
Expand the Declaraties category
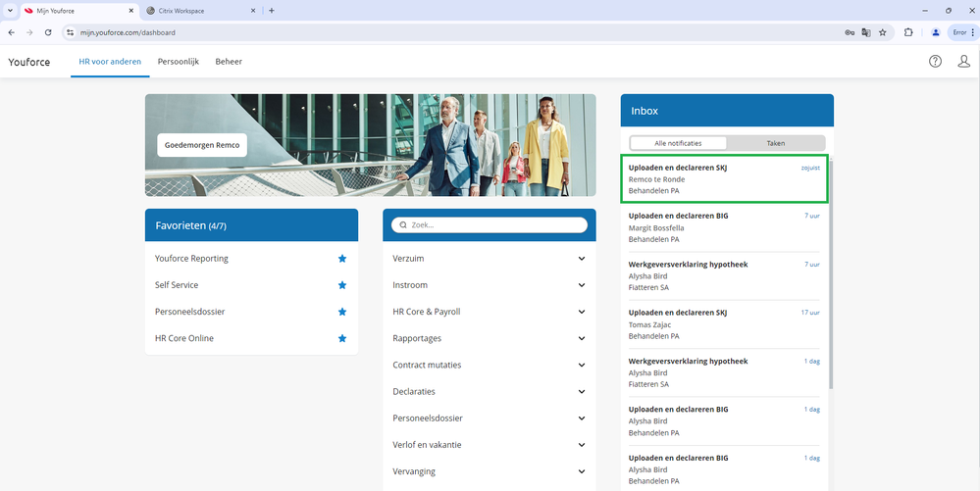pyautogui.click(x=489, y=391)
